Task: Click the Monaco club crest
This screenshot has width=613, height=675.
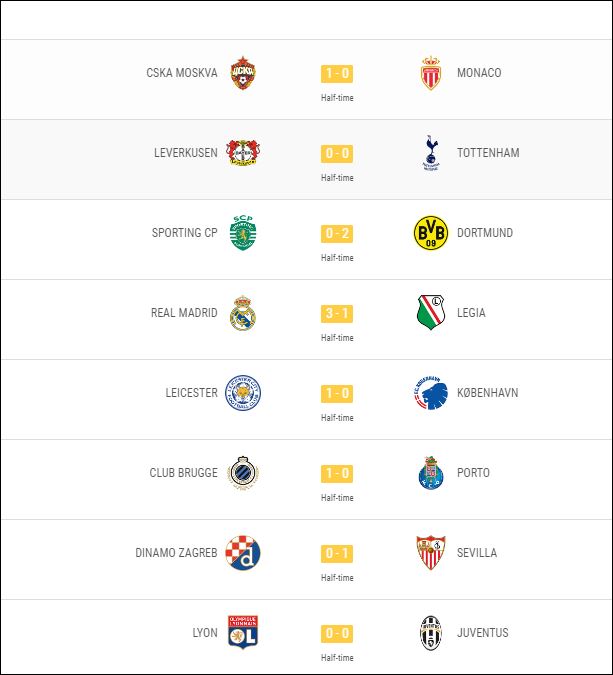Action: coord(430,73)
